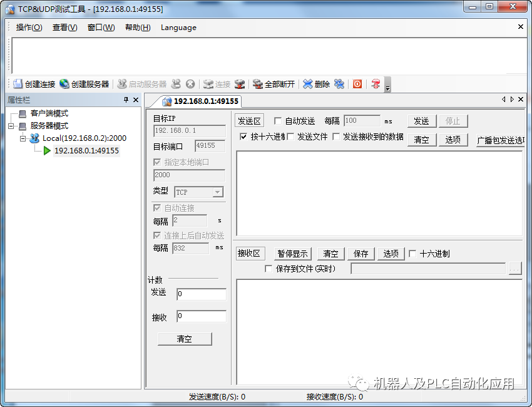Open the Language menu
Screen dimensions: 532x407
pyautogui.click(x=178, y=28)
